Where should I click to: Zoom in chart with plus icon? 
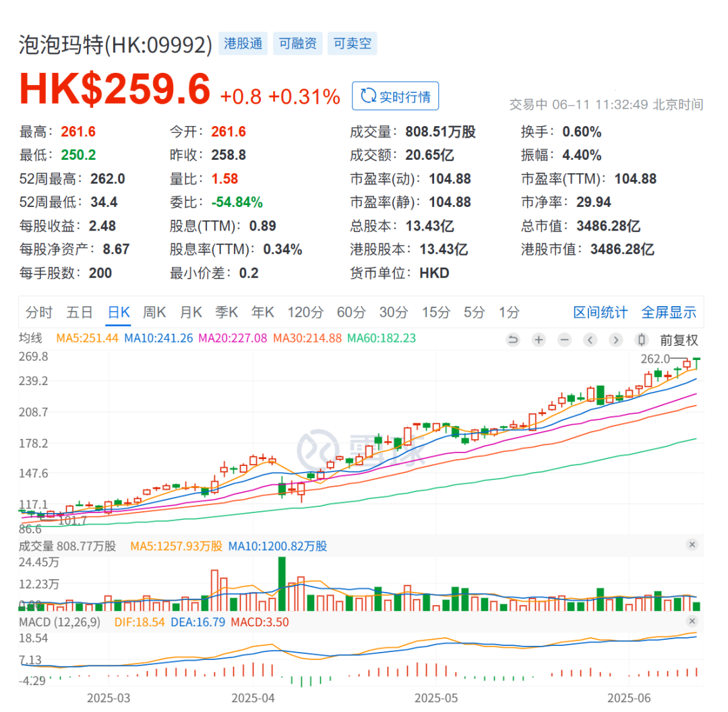539,340
